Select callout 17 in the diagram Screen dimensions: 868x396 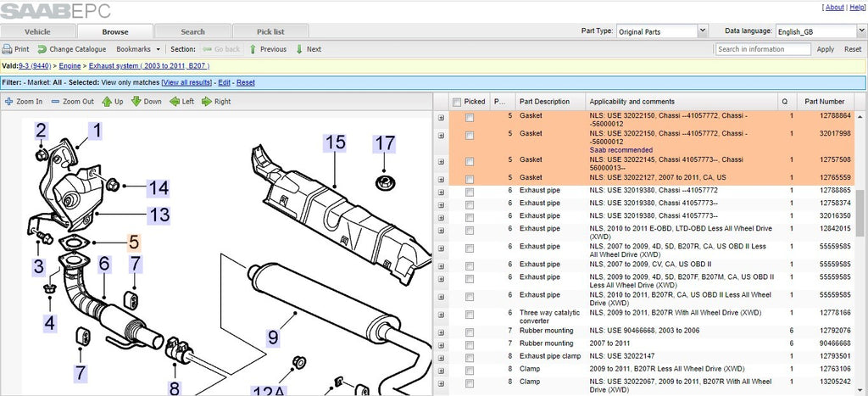tap(385, 144)
